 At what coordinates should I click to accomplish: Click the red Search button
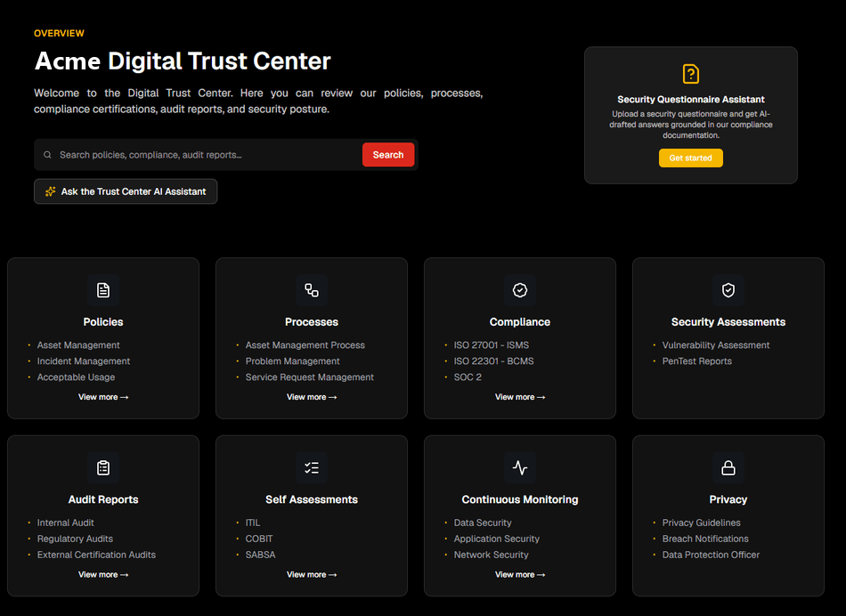point(388,155)
